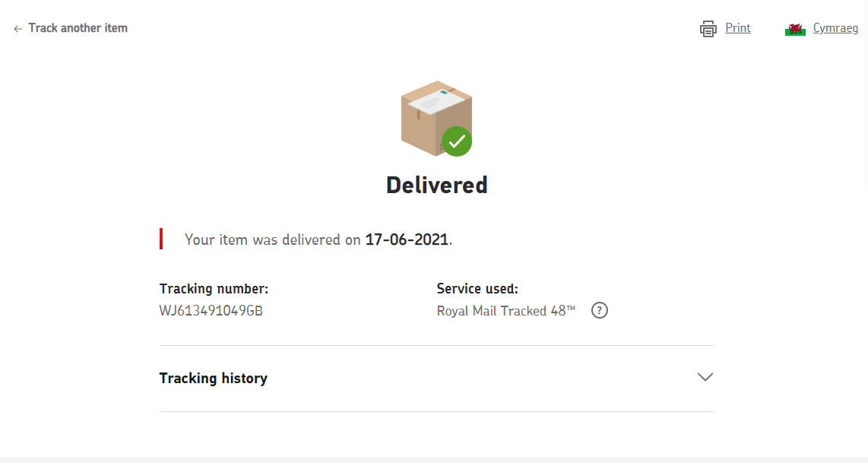Click the green checkmark badge

456,141
